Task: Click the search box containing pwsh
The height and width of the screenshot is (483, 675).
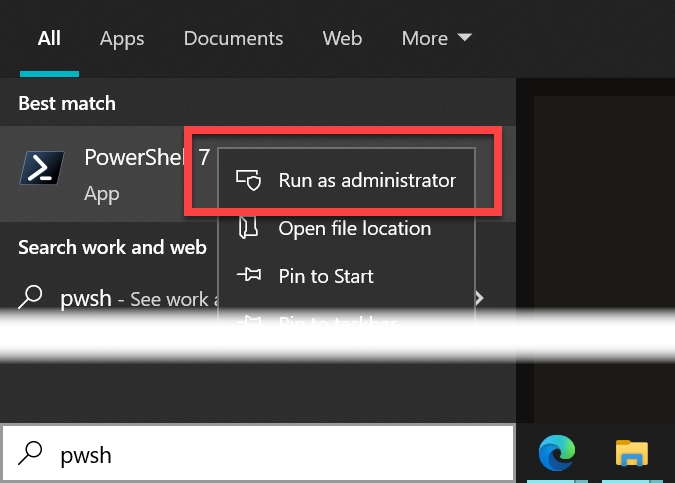Action: pyautogui.click(x=258, y=453)
